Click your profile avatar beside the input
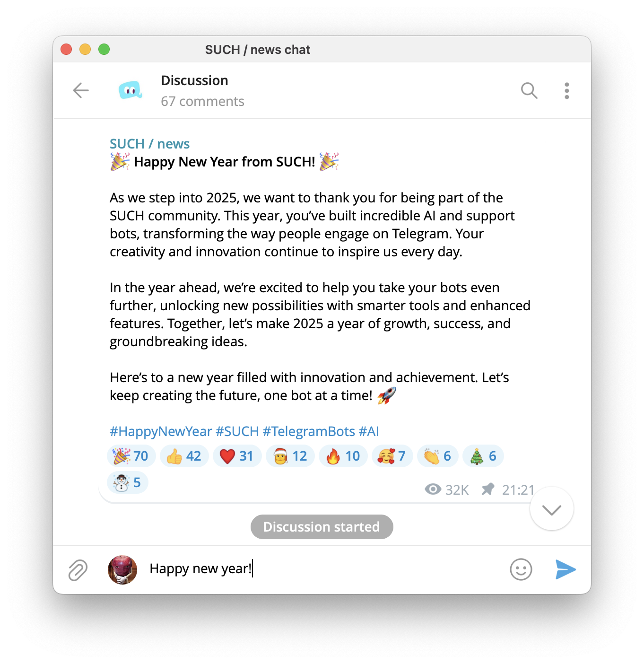Screen dimensions: 644x664 122,569
